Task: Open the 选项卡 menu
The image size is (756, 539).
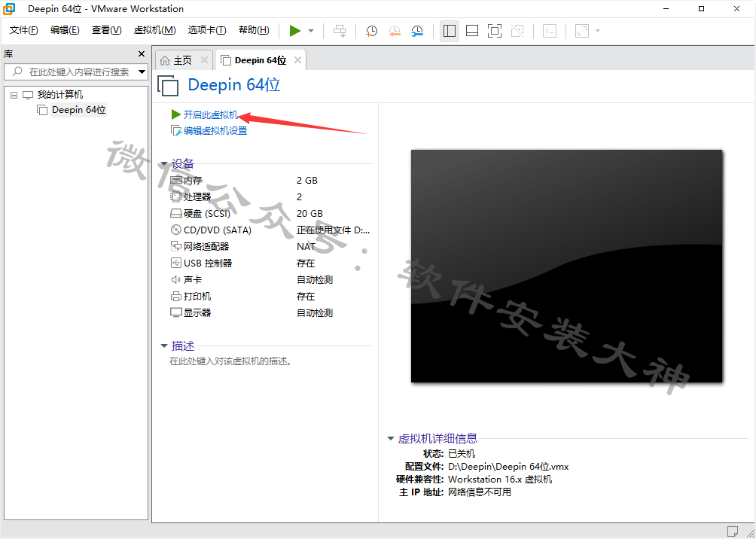Action: tap(207, 30)
